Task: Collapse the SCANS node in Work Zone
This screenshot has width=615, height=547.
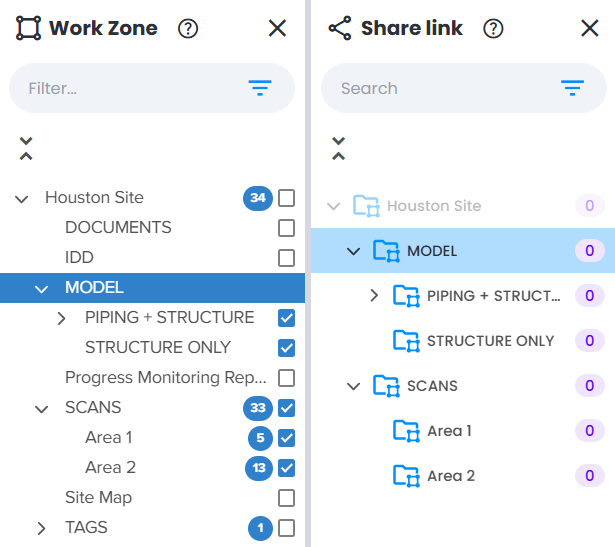Action: [x=41, y=409]
